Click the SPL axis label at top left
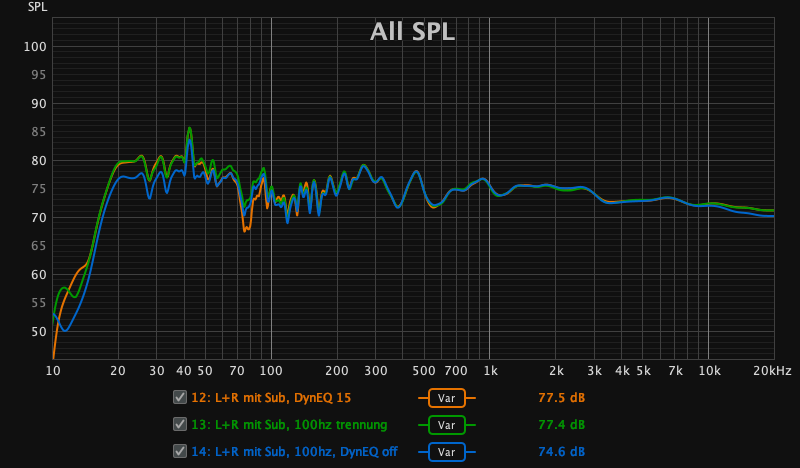 (x=36, y=6)
